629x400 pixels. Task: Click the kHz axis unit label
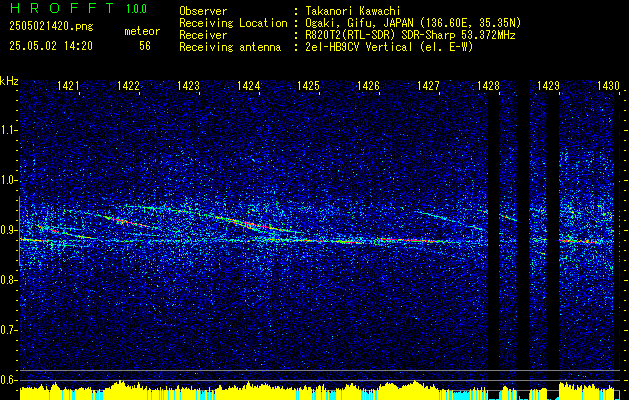9,81
